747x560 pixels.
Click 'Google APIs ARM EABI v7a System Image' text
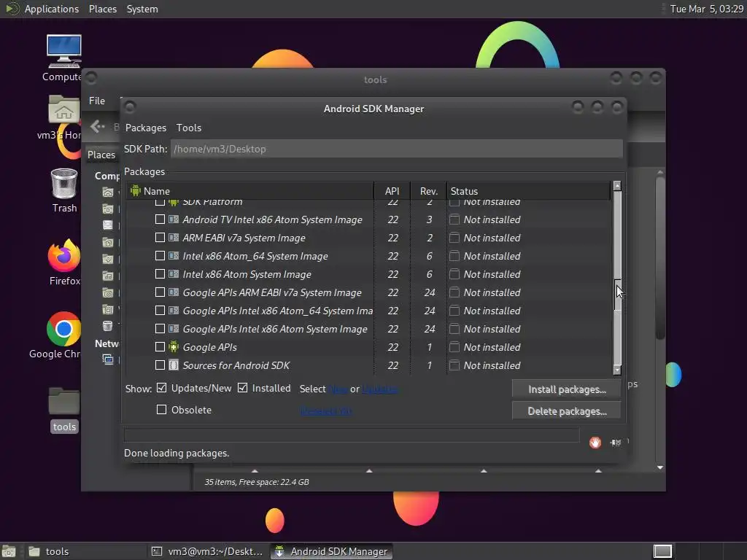(272, 292)
